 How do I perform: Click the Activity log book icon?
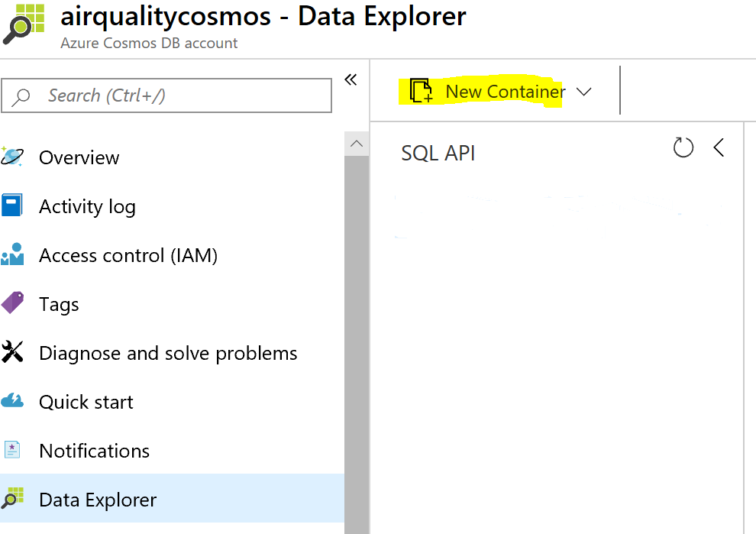pos(12,206)
